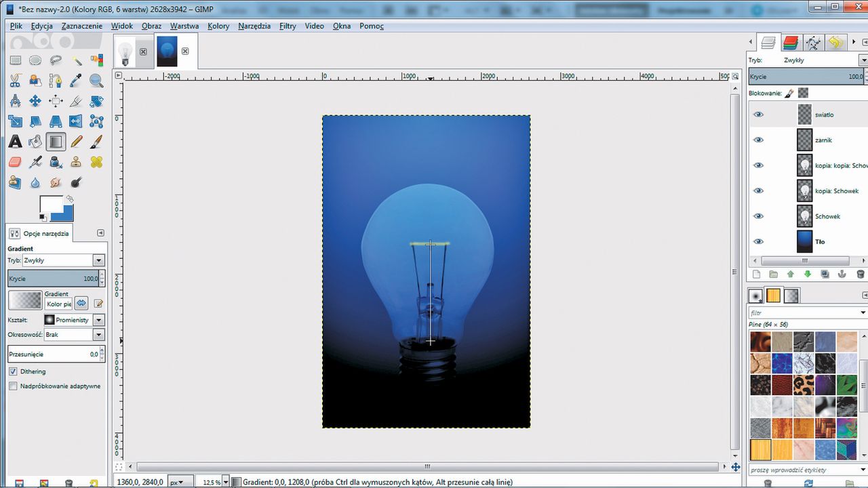Toggle lock pixels brush icon next to Blokowanie
Viewport: 868px width, 488px height.
pyautogui.click(x=789, y=93)
